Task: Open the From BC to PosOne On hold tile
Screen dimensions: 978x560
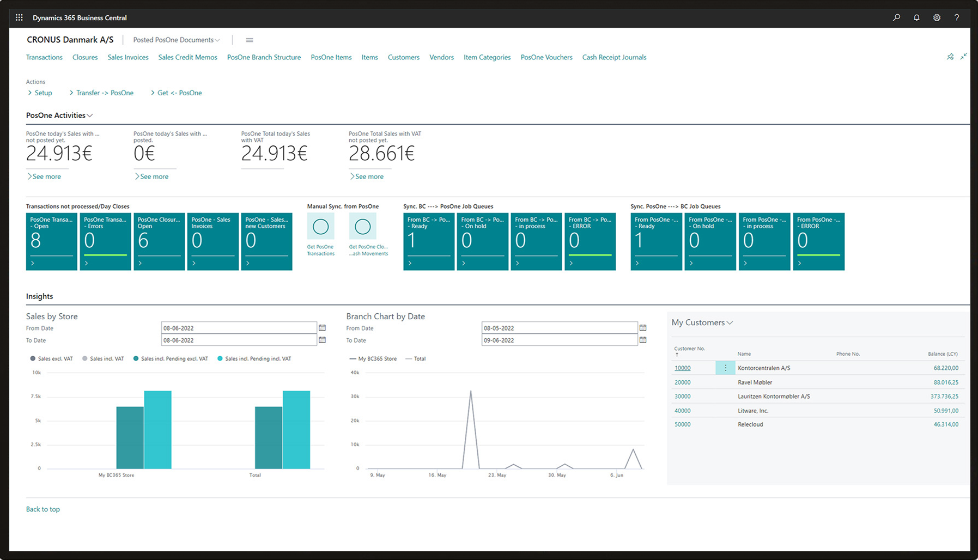Action: coord(483,241)
